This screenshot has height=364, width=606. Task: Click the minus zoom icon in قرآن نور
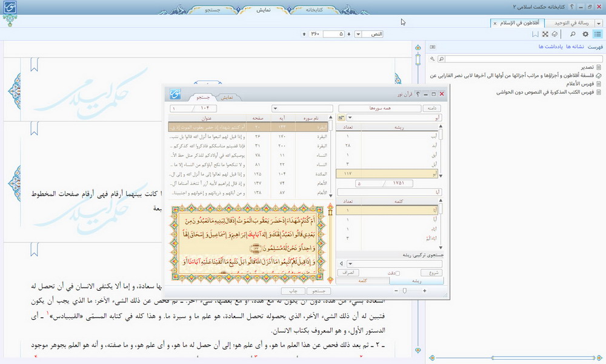tap(396, 291)
